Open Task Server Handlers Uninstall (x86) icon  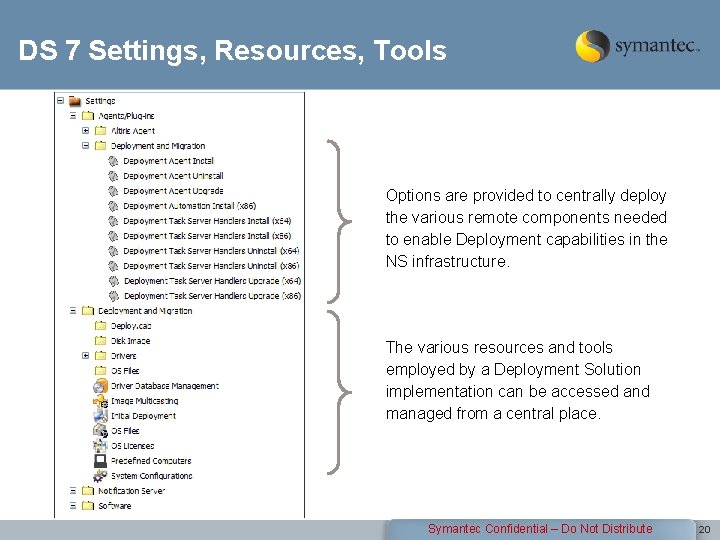tap(113, 266)
